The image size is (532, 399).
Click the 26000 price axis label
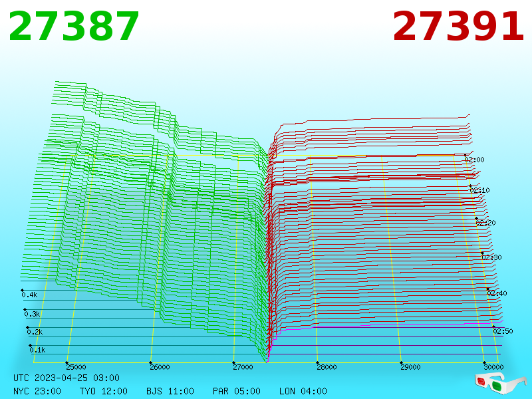tap(160, 367)
